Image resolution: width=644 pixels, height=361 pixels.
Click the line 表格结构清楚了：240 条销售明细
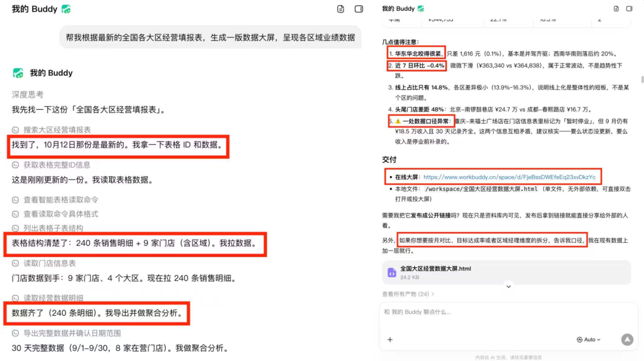pyautogui.click(x=135, y=243)
